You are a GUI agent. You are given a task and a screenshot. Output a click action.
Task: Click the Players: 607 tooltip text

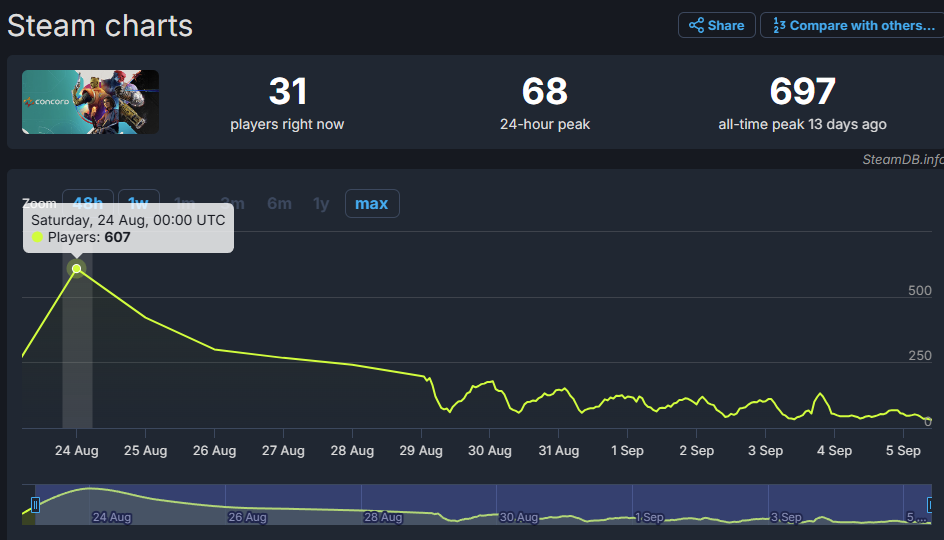click(89, 237)
